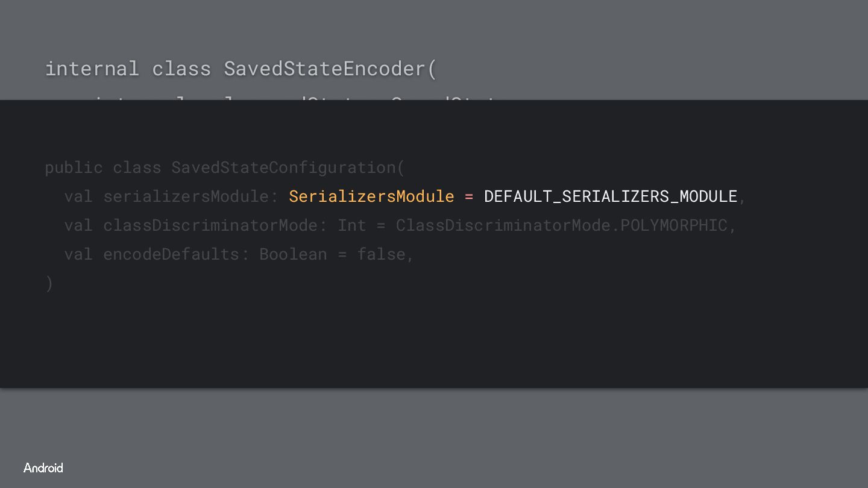This screenshot has height=488, width=868.
Task: Select the ClassDiscriminatorMode.POLYMORPHIC value
Action: point(561,225)
